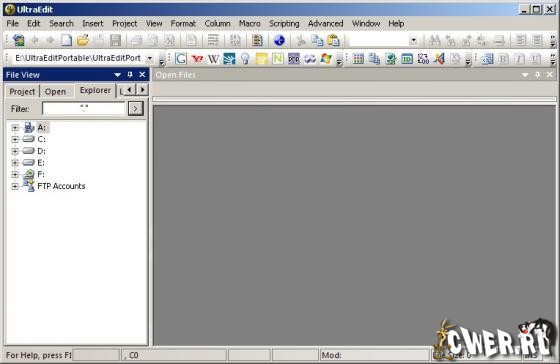Expand the C: drive node
This screenshot has height=364, width=560.
[15, 139]
